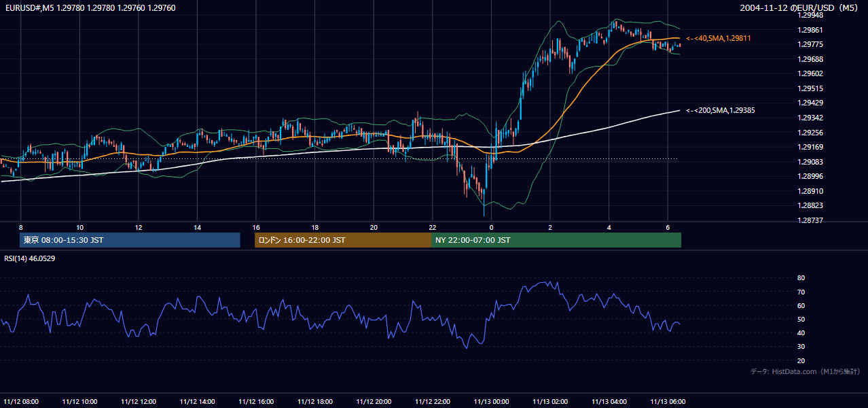Screen dimensions: 868x408
Task: Click price axis value 1.28737
Action: pyautogui.click(x=810, y=220)
